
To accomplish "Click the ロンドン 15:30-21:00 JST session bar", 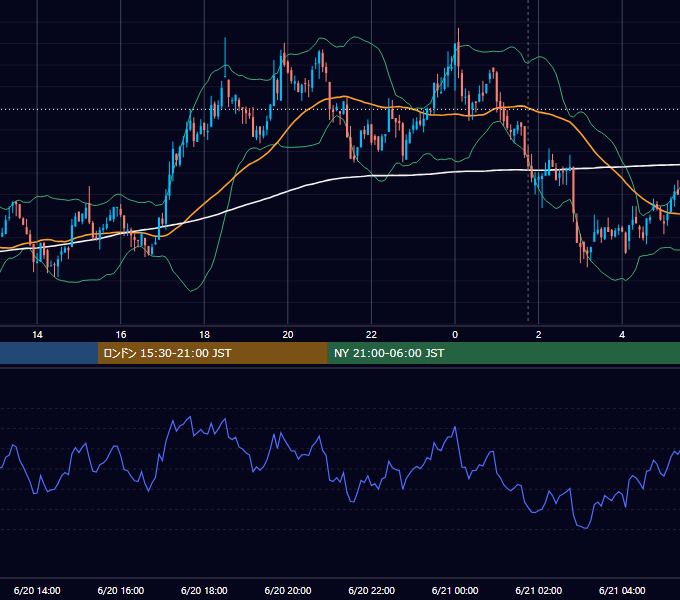I will (212, 353).
